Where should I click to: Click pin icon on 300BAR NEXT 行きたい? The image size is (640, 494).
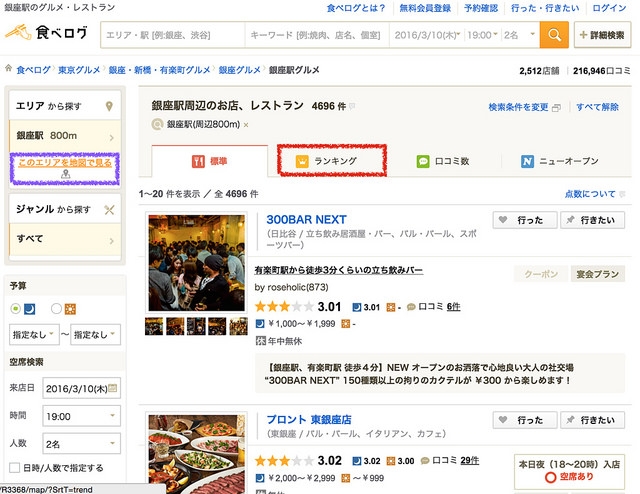(570, 220)
